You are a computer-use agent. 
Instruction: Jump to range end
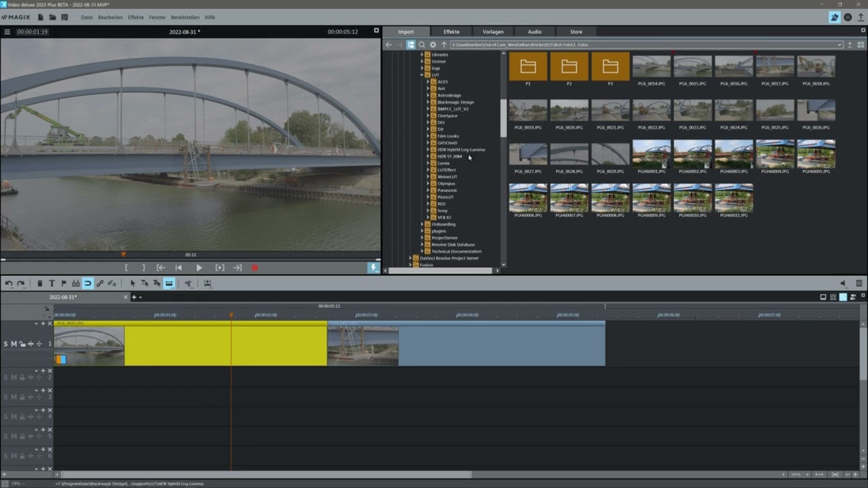pos(237,268)
